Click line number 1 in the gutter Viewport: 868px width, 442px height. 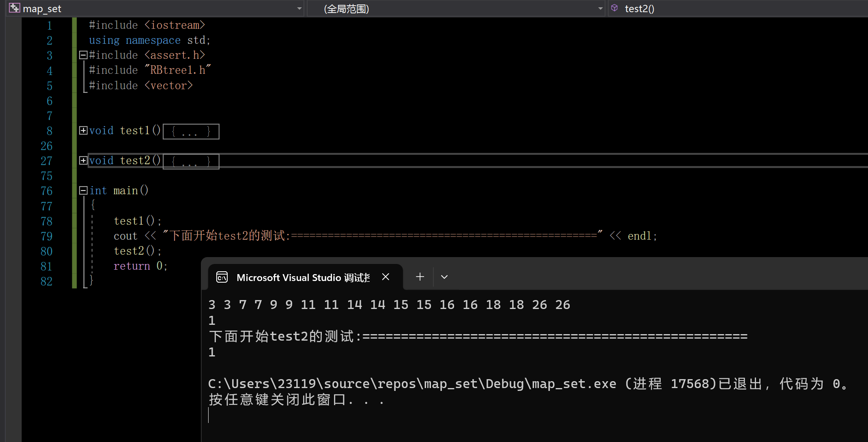click(x=50, y=26)
